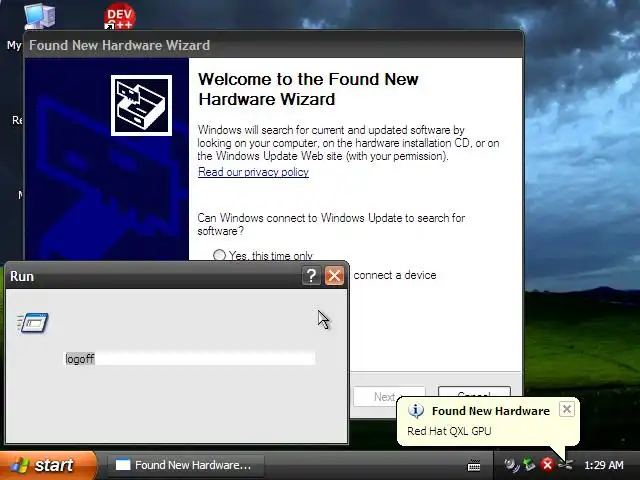Switch to Found New Hardware taskbar button

click(186, 465)
